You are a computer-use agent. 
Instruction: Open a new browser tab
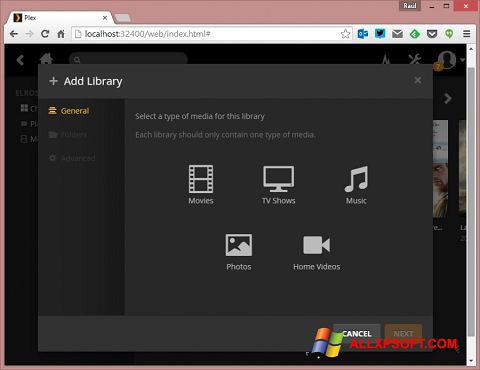[122, 18]
